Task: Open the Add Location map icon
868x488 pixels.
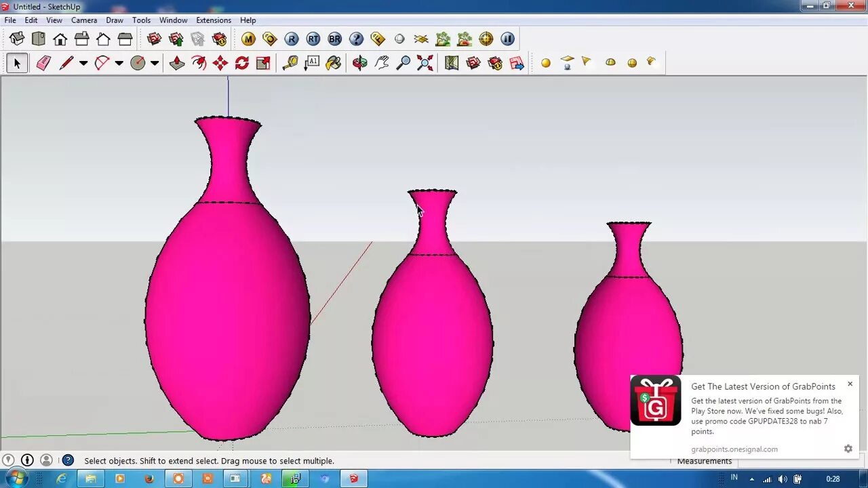Action: (x=452, y=63)
